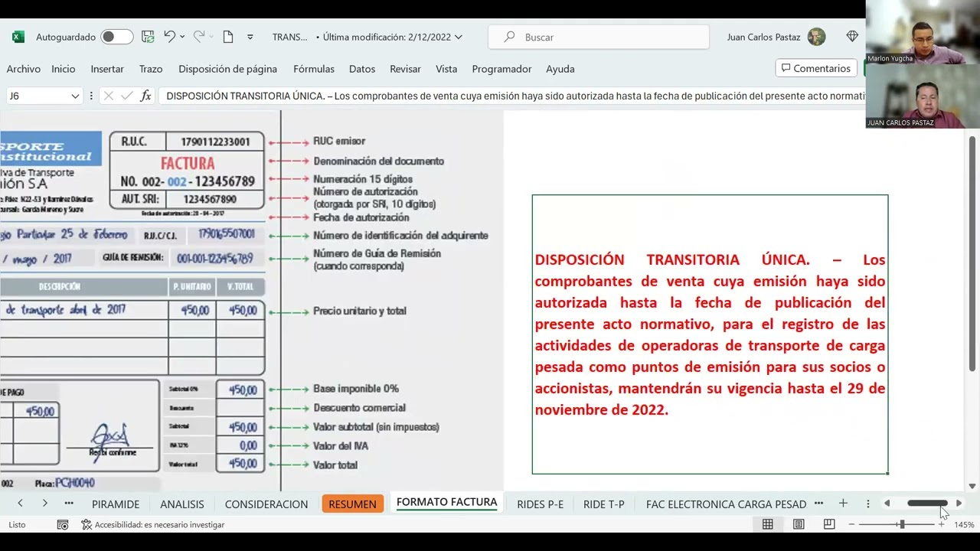
Task: Click JUAN CARLOS PASTAZ video thumbnail
Action: pyautogui.click(x=923, y=96)
